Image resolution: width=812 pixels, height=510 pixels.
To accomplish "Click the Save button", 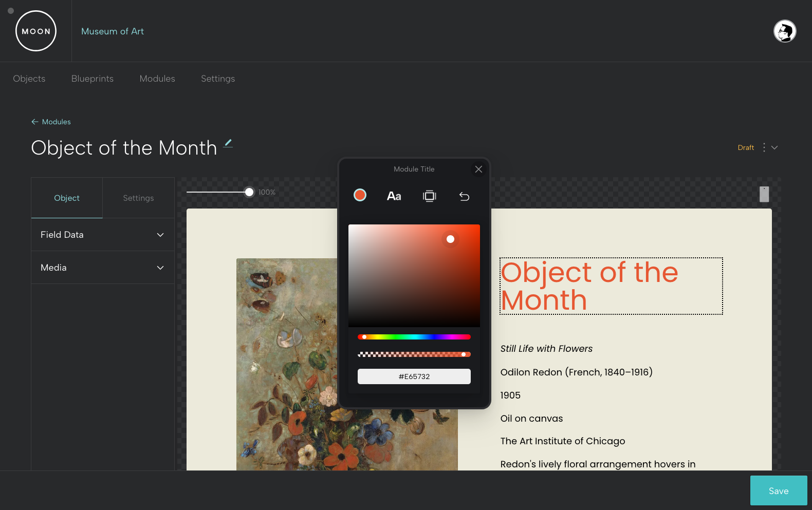I will pyautogui.click(x=779, y=490).
